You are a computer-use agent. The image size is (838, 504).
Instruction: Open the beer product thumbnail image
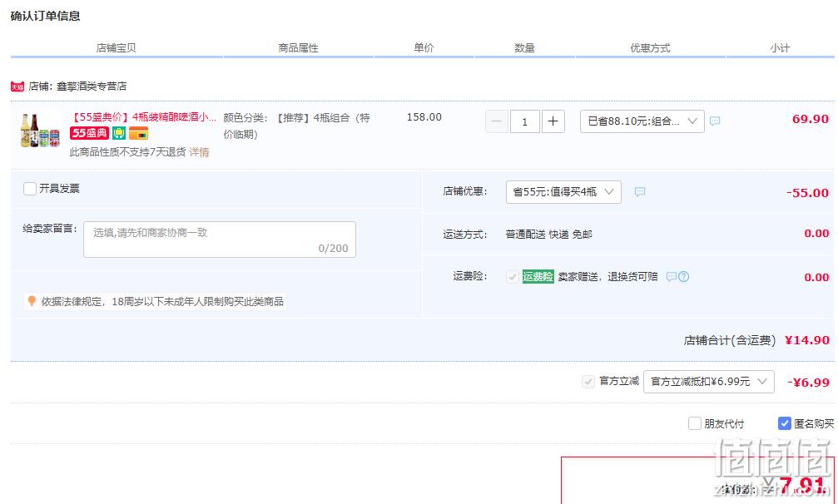pos(40,131)
